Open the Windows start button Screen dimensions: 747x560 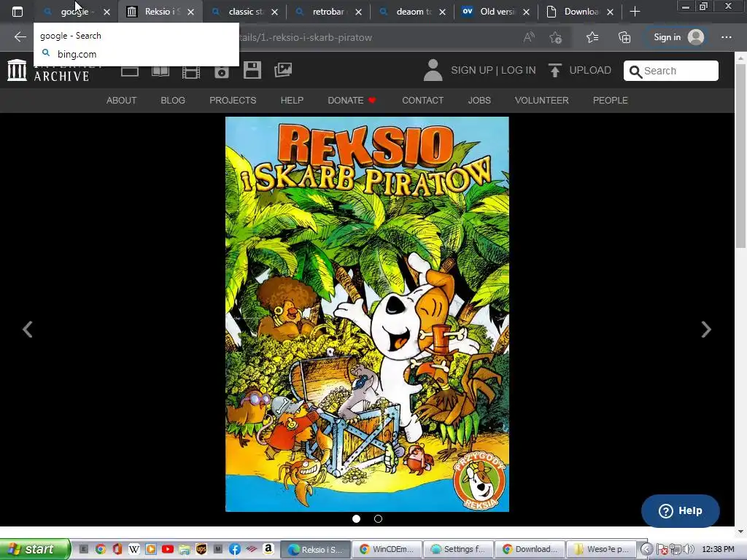pyautogui.click(x=35, y=549)
